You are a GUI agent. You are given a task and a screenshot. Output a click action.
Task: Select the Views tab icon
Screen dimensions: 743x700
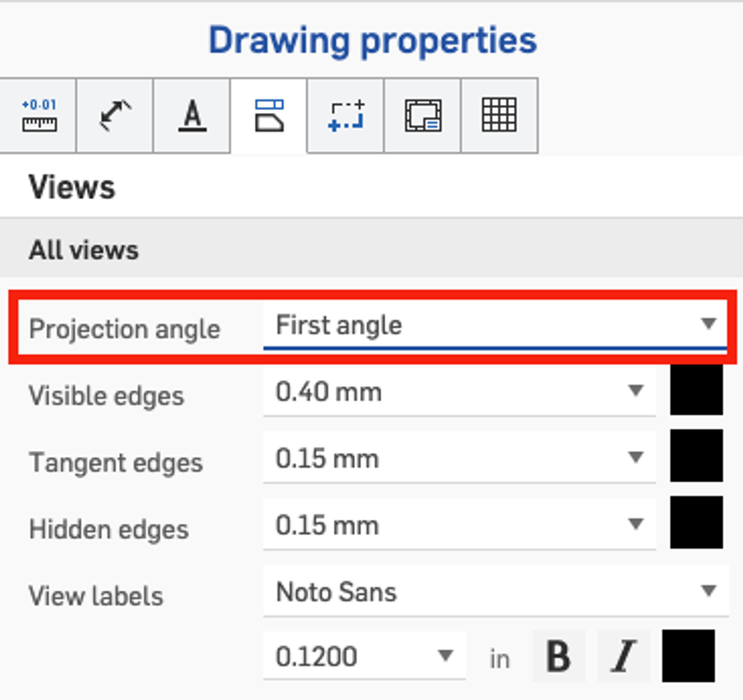(269, 116)
